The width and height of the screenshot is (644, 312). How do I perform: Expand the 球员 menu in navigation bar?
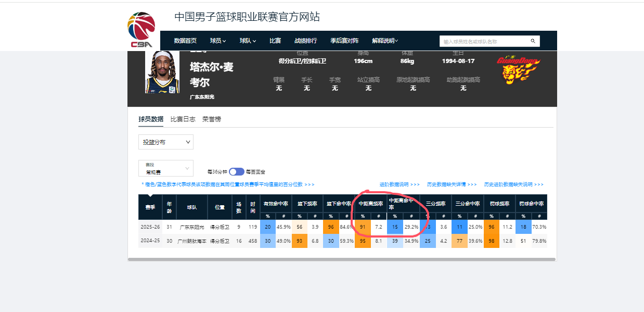[218, 41]
